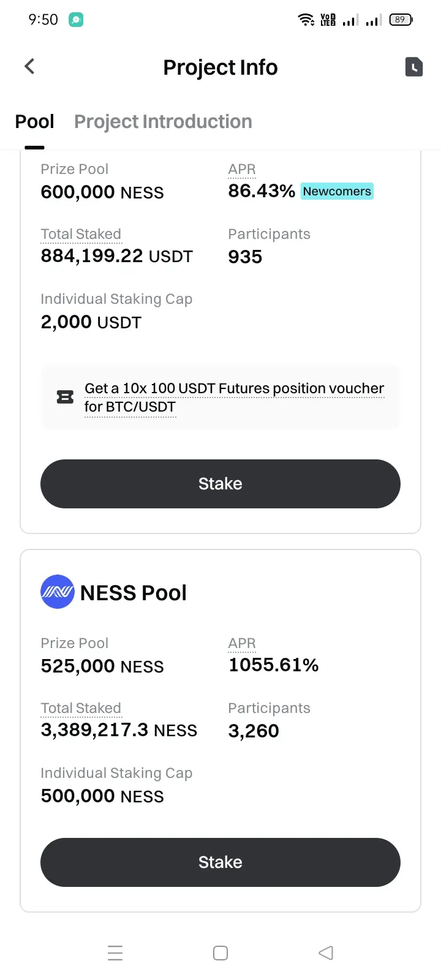Viewport: 441px width, 980px height.
Task: Tap the Wi-Fi status icon
Action: (x=306, y=20)
